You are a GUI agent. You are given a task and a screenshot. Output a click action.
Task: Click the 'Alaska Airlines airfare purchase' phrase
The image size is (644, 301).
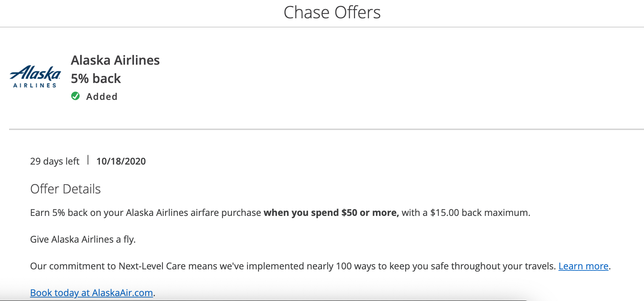193,213
